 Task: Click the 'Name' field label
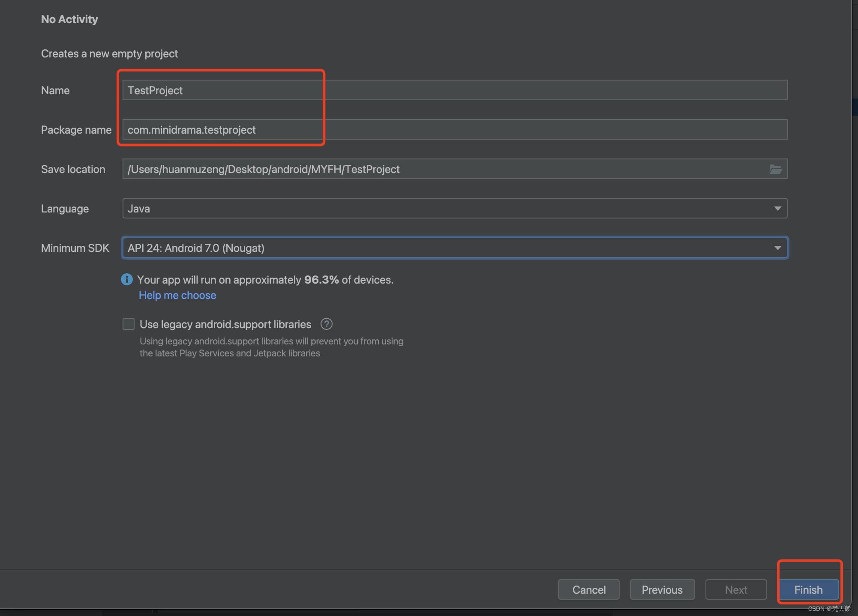click(x=55, y=90)
